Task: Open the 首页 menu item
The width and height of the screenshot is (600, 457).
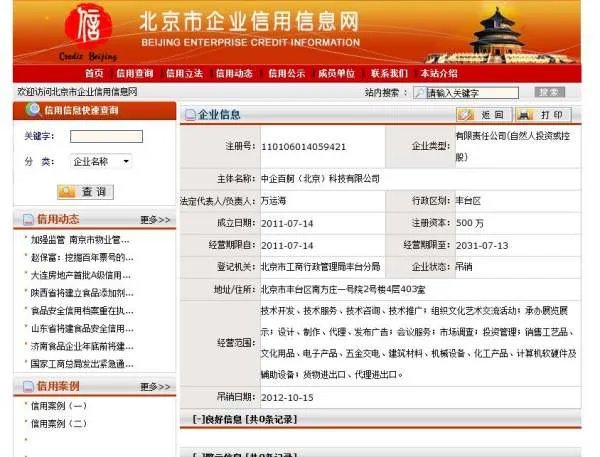Action: tap(94, 73)
